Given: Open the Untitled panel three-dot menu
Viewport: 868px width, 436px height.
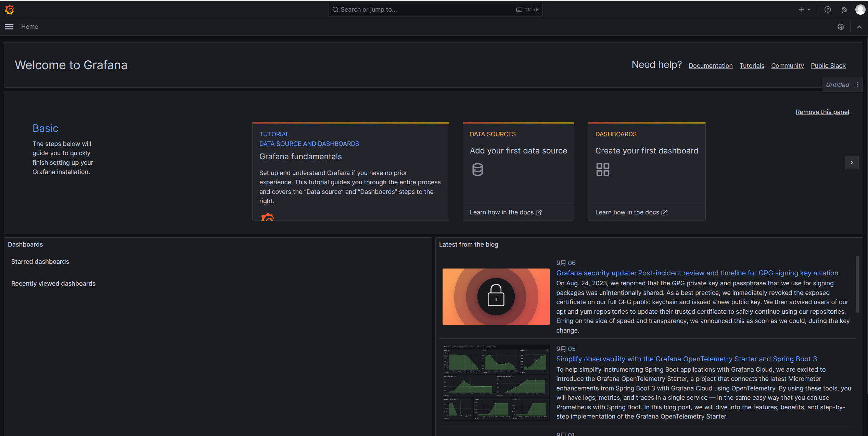Looking at the screenshot, I should (857, 85).
